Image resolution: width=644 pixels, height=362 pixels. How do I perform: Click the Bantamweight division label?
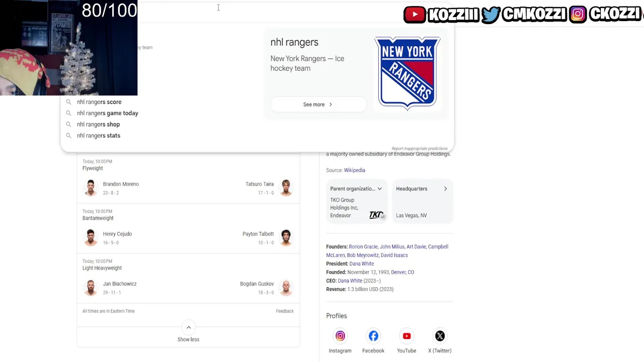[98, 218]
